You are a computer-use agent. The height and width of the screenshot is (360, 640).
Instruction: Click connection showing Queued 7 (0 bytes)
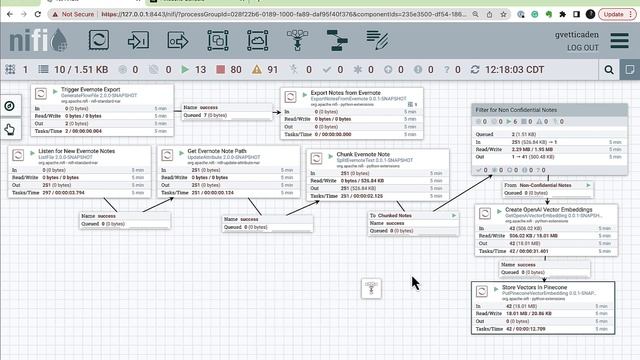pos(227,111)
